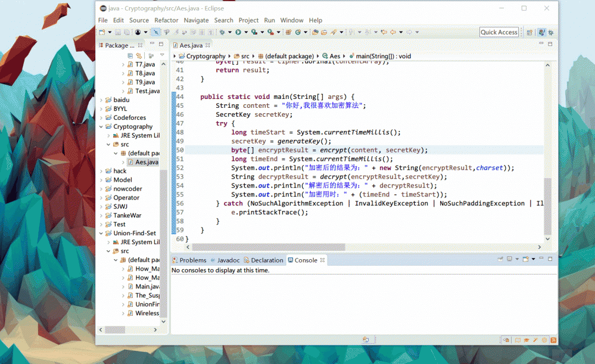Click the New Java Class icon
This screenshot has height=364, width=595.
(x=298, y=32)
